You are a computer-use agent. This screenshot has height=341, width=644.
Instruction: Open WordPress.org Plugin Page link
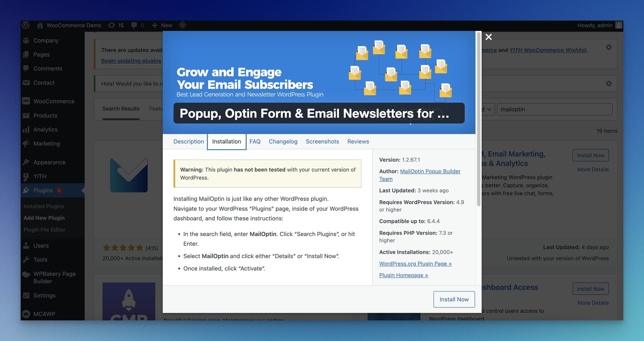coord(415,263)
